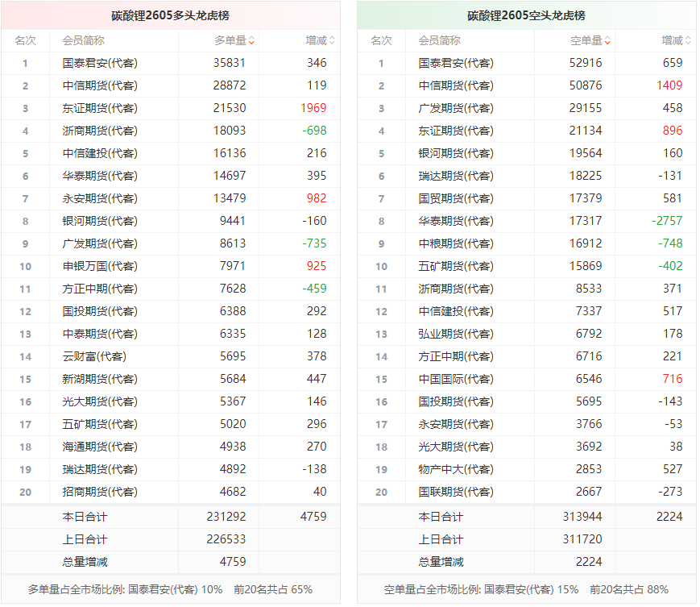Click 会员简称 header in the long table
The height and width of the screenshot is (607, 700).
(x=84, y=40)
